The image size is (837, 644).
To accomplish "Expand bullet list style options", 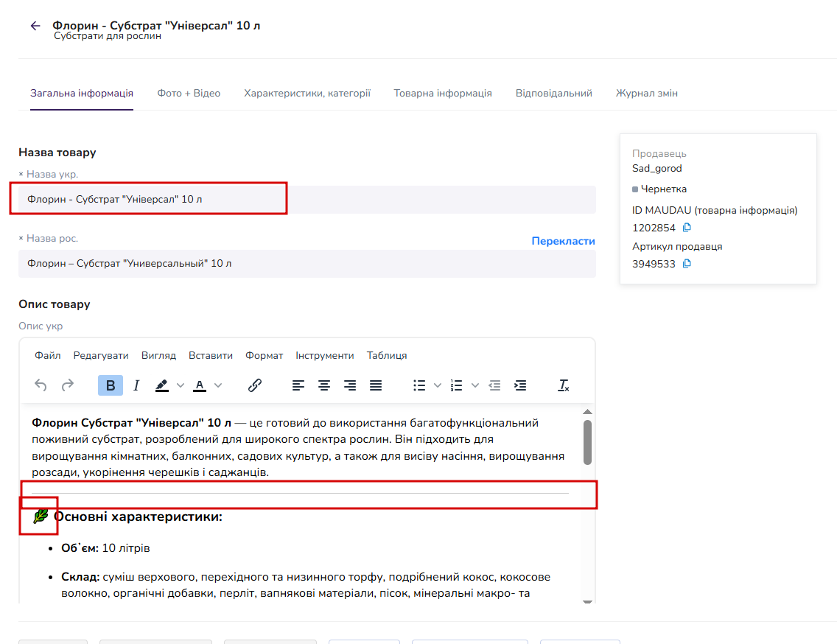I will tap(437, 385).
